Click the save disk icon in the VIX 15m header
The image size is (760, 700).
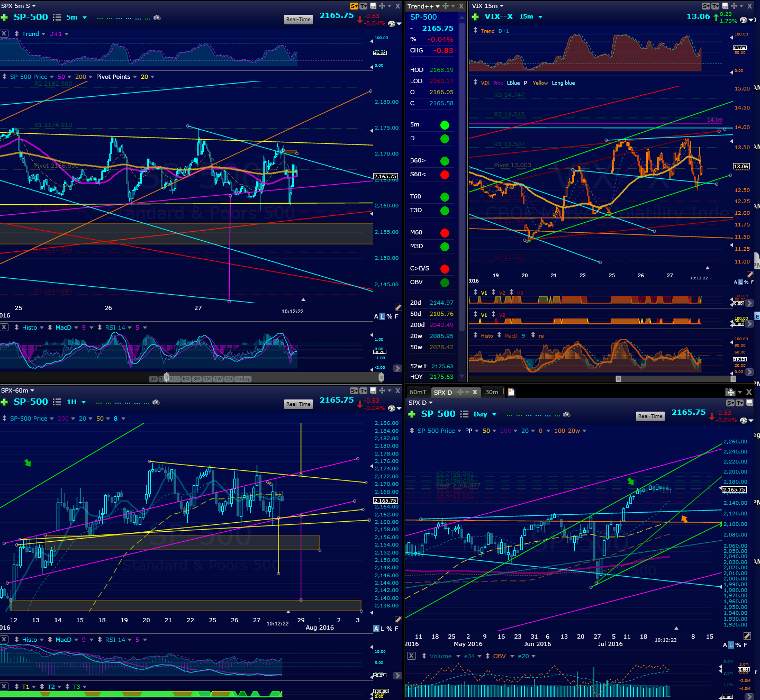(x=725, y=6)
